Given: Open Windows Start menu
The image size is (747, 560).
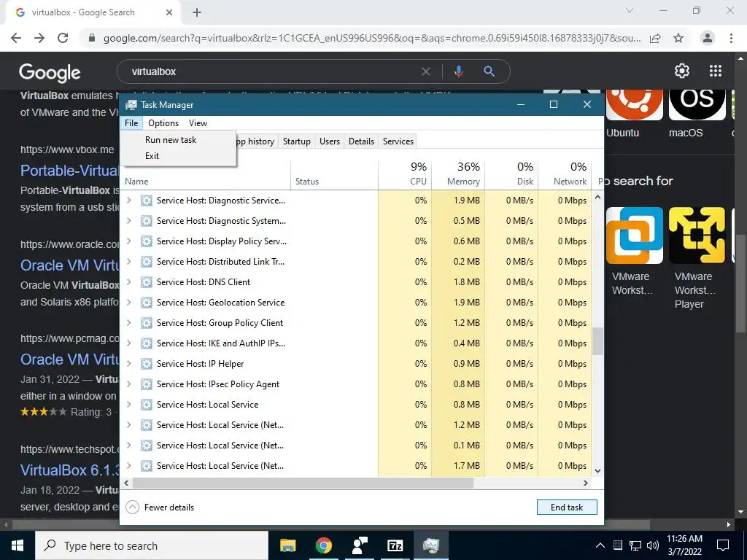Looking at the screenshot, I should click(18, 545).
